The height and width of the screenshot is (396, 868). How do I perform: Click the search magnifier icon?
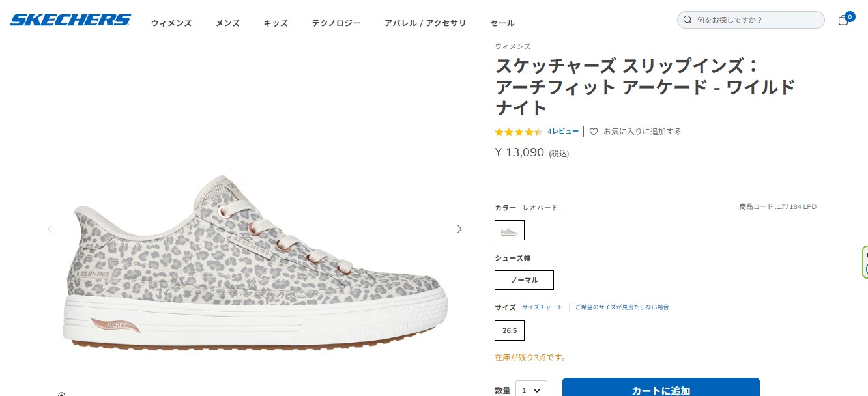[x=687, y=20]
